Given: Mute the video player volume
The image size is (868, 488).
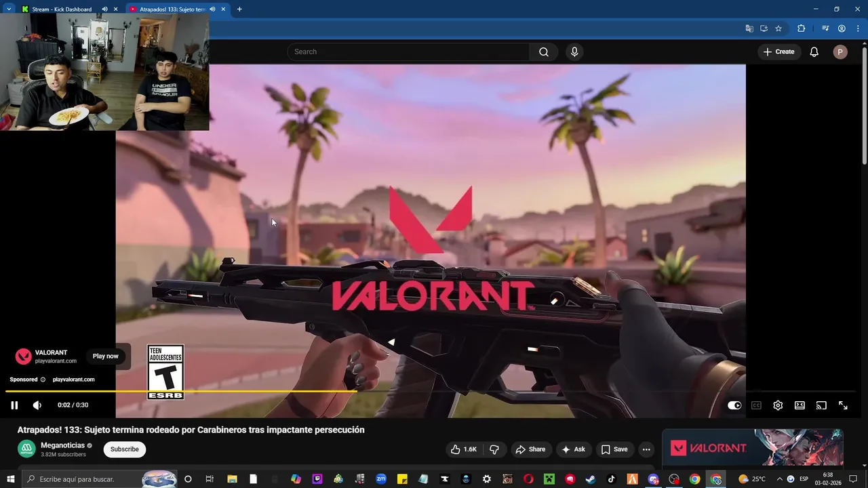Looking at the screenshot, I should point(37,405).
